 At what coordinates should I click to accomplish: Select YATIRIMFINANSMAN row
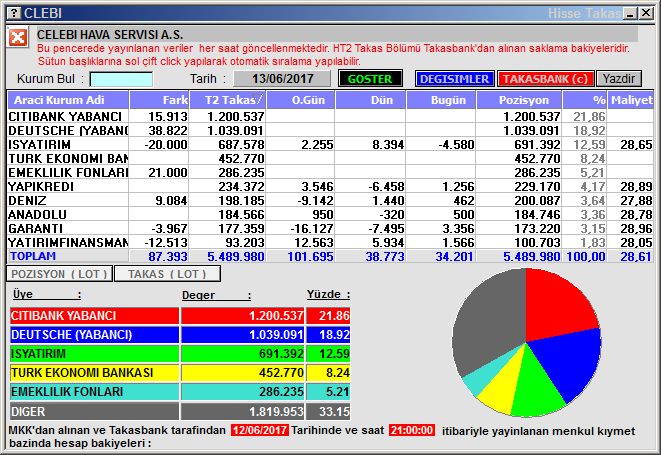click(330, 242)
